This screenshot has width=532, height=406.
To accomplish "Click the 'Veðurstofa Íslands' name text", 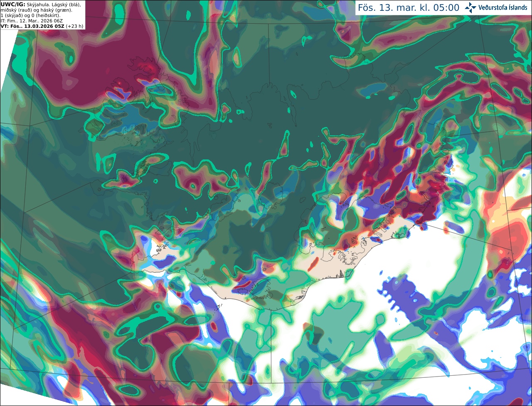I will pyautogui.click(x=503, y=7).
